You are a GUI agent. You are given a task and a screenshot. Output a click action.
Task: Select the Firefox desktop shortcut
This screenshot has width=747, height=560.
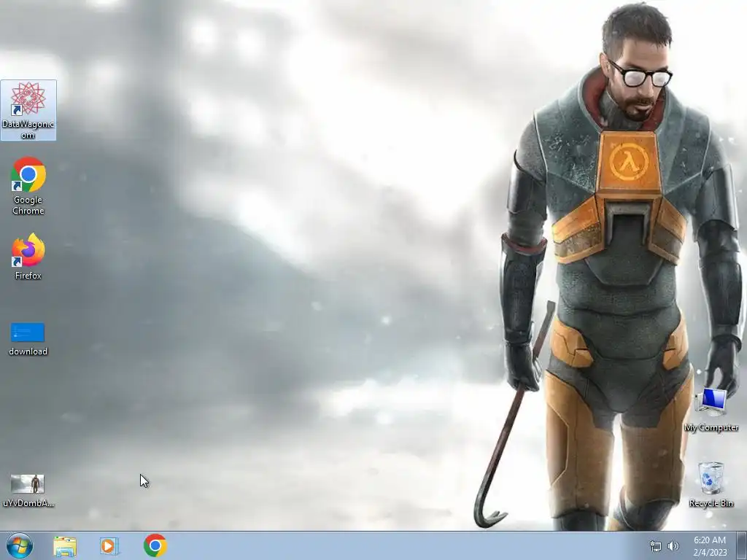(28, 256)
